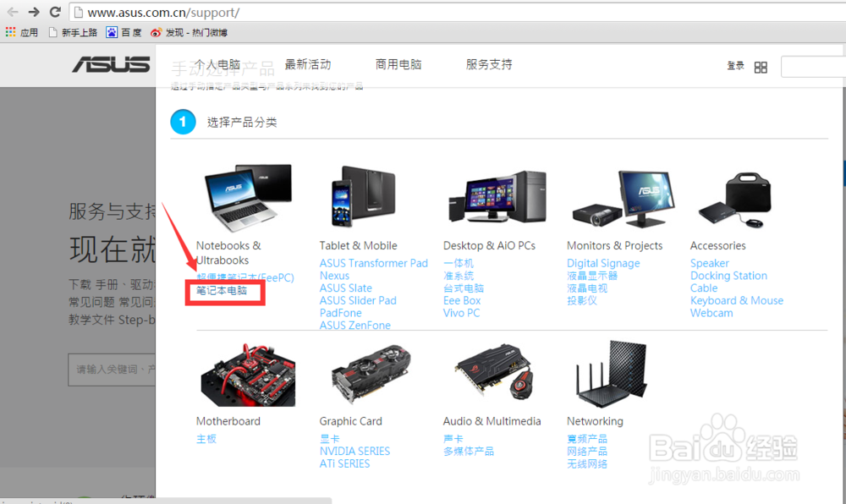The image size is (846, 504).
Task: Select 多媒体产品 link
Action: pyautogui.click(x=469, y=452)
